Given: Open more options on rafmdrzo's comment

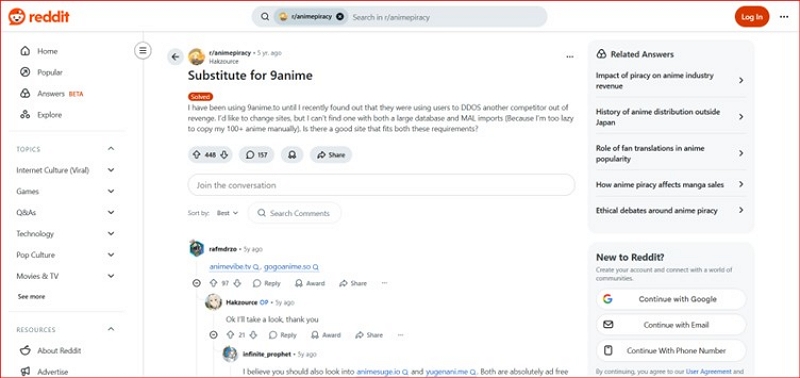Looking at the screenshot, I should [385, 283].
